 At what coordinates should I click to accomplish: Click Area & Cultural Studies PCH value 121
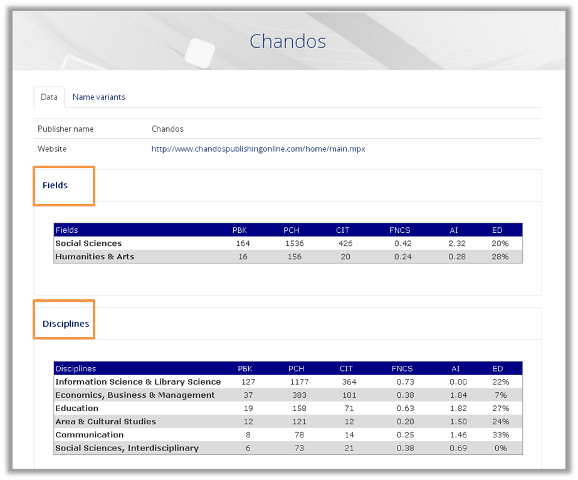click(x=299, y=422)
